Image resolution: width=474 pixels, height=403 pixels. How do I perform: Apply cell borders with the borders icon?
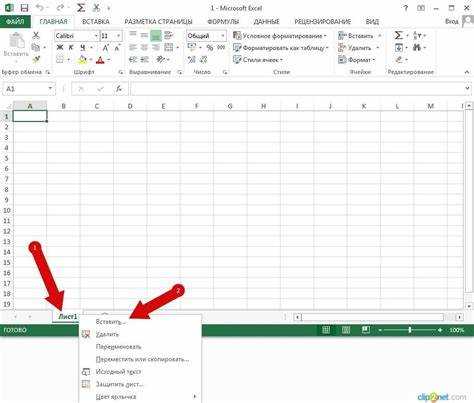click(x=60, y=60)
